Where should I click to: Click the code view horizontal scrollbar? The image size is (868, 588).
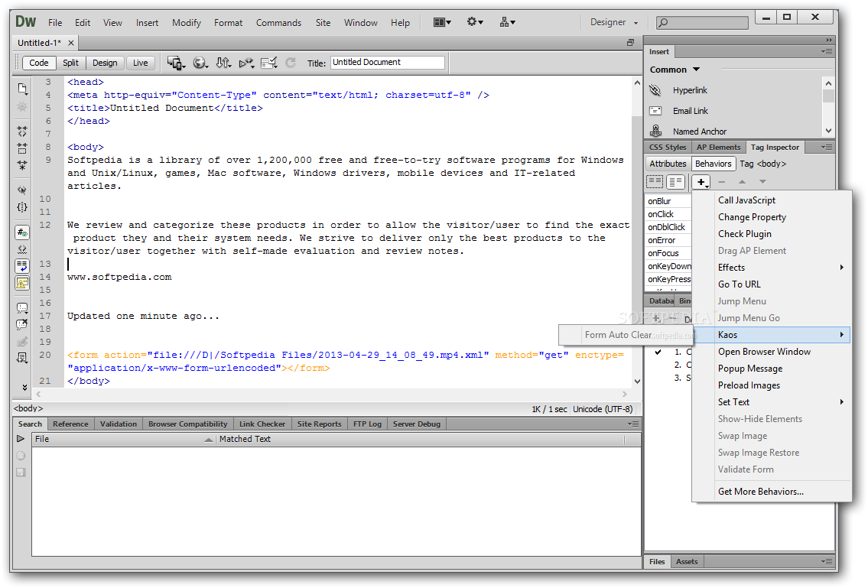point(331,395)
